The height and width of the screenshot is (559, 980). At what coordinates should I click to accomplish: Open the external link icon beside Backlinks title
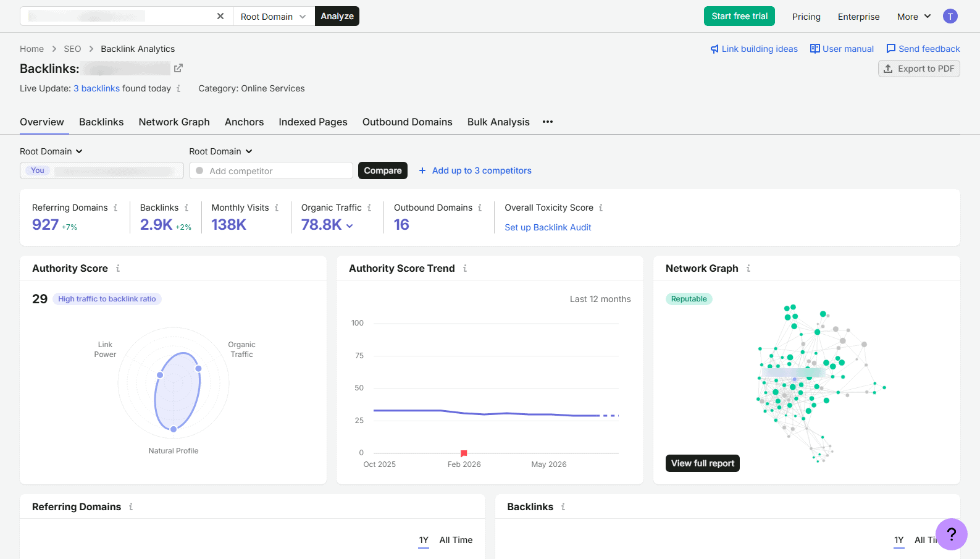pos(178,68)
